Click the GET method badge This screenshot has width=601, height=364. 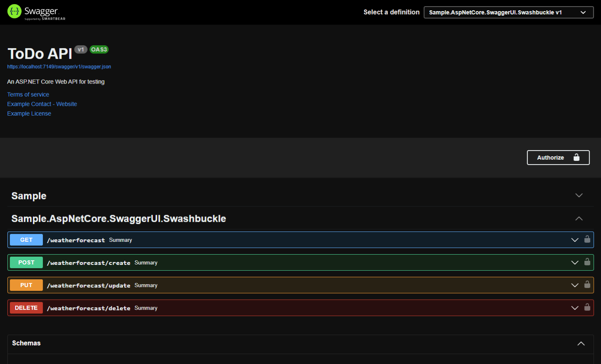pyautogui.click(x=26, y=240)
